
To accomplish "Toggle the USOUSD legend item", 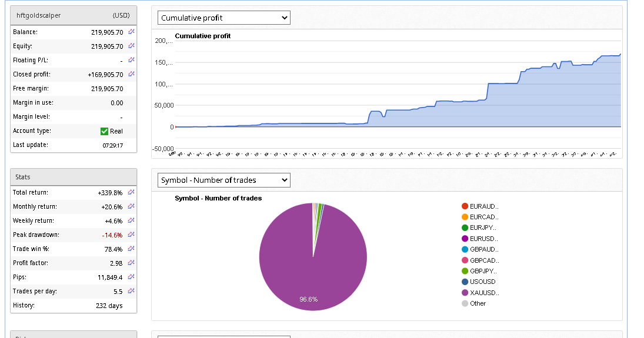I will click(x=482, y=282).
